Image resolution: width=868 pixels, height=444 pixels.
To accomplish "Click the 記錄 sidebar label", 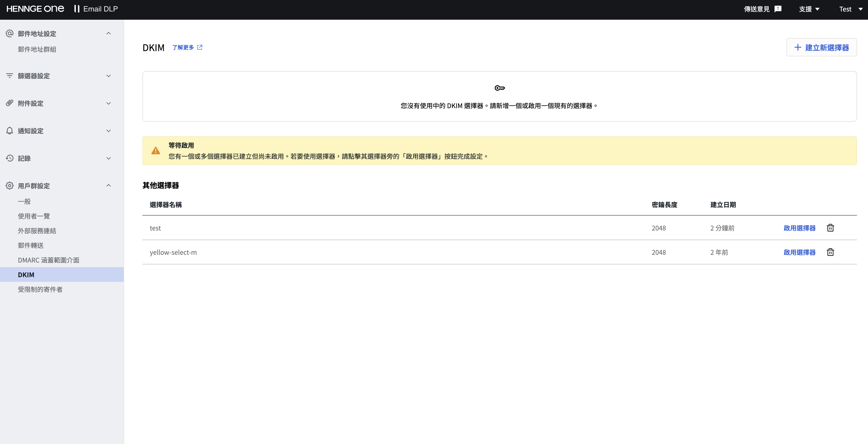I will [x=24, y=159].
